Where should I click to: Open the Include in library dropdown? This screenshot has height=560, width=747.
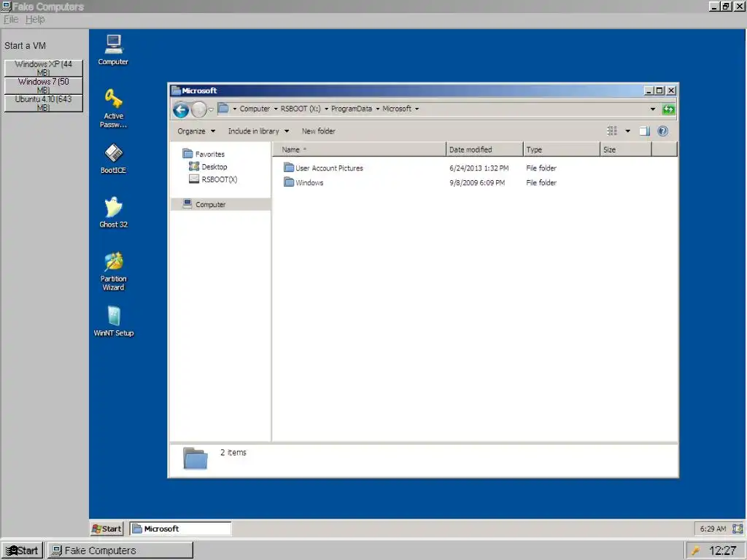(x=258, y=131)
